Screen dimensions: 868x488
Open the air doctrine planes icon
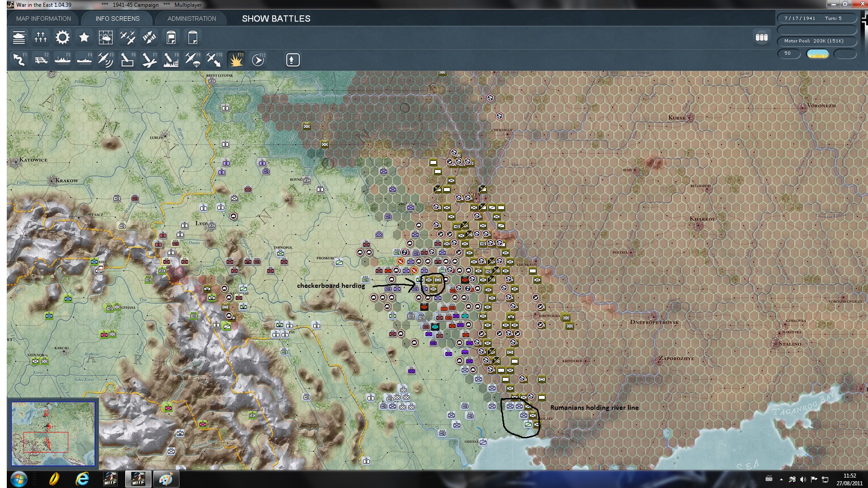[127, 38]
